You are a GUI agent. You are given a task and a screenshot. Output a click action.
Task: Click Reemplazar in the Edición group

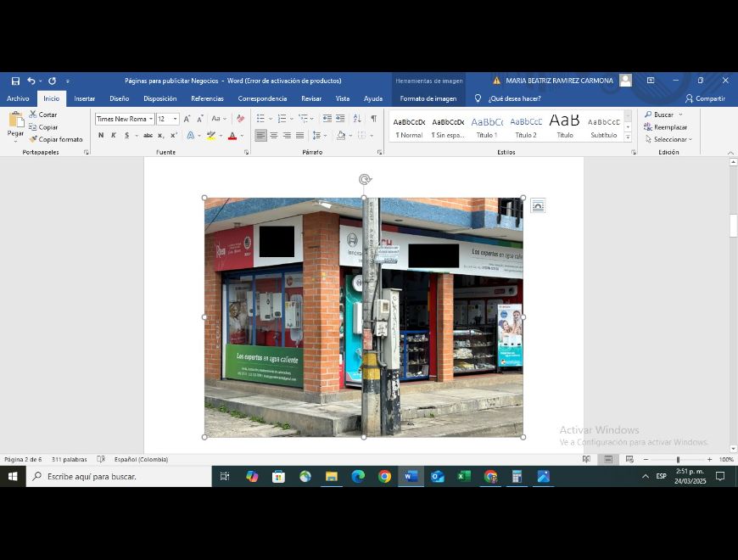pos(666,127)
